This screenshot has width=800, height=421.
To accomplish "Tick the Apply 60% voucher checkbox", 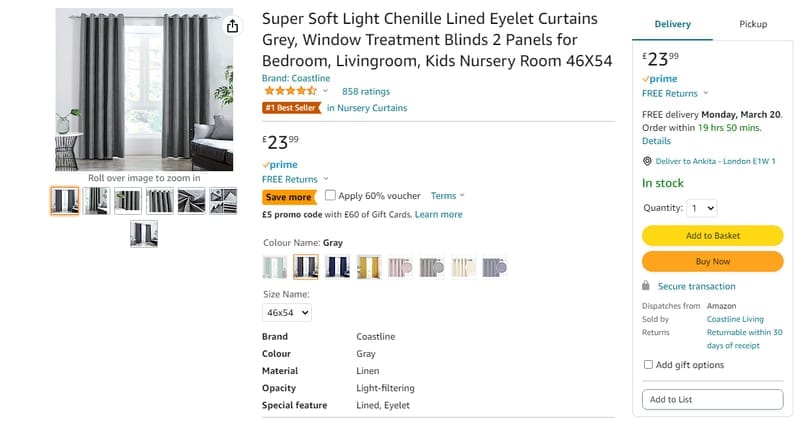I will tap(330, 195).
